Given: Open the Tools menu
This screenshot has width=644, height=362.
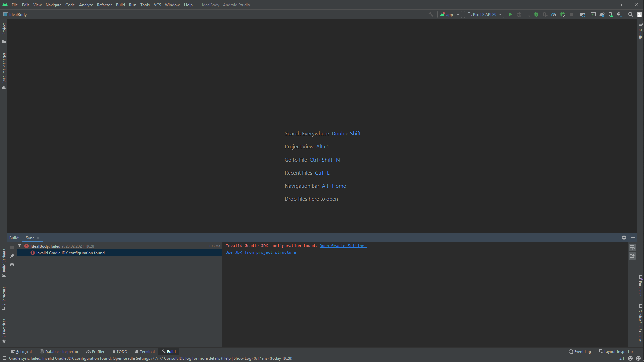Looking at the screenshot, I should click(145, 5).
